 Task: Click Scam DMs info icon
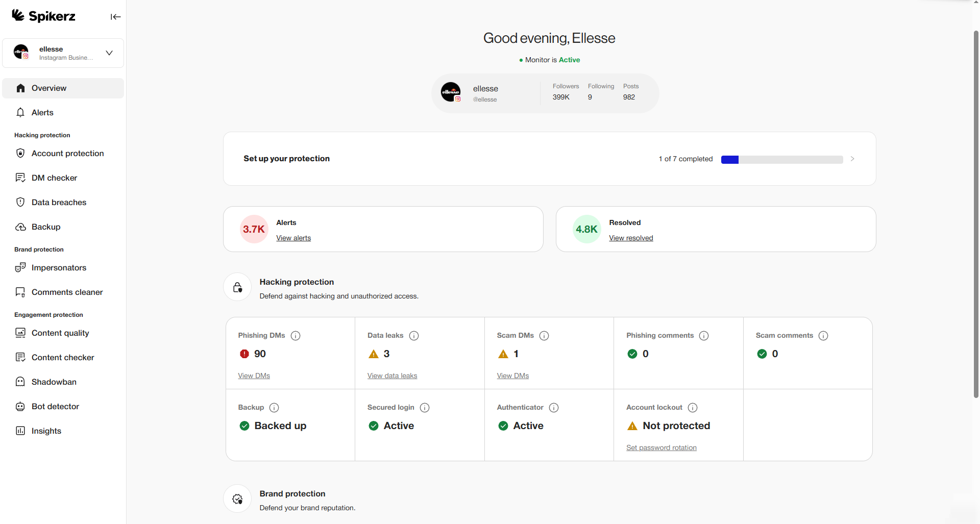point(544,336)
